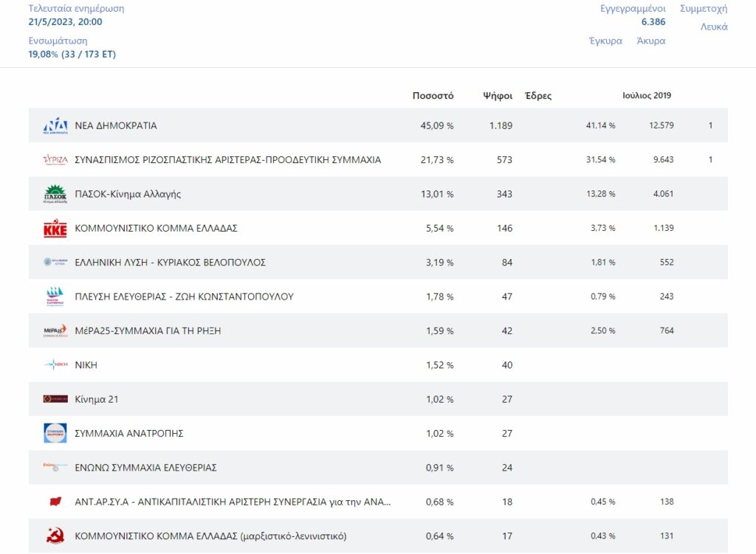
Task: Open the ΑΝΤ.ΑΡ.ΣΥ.Α party name
Action: (x=233, y=502)
